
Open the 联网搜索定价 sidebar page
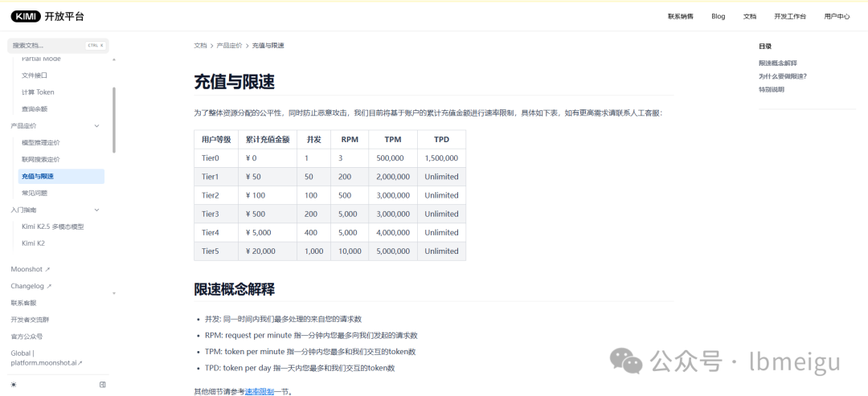41,159
